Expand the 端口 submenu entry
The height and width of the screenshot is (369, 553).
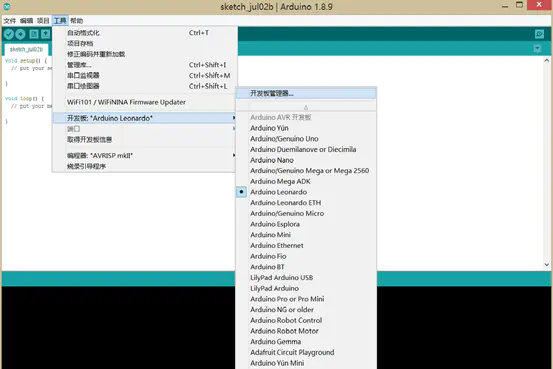[x=145, y=129]
